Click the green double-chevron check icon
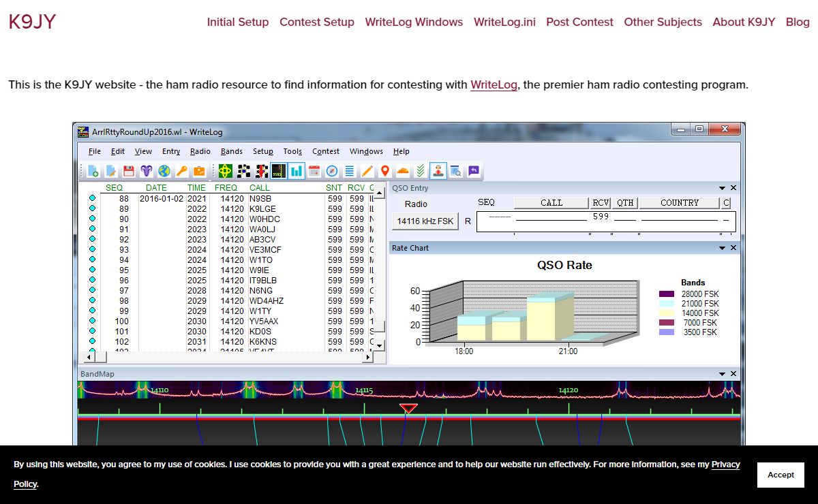 click(421, 171)
